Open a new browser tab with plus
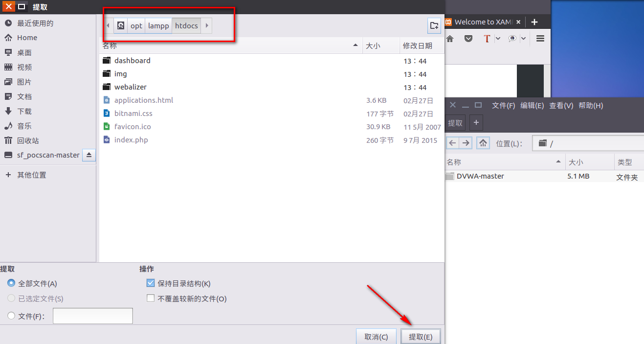The image size is (644, 344). pos(534,22)
